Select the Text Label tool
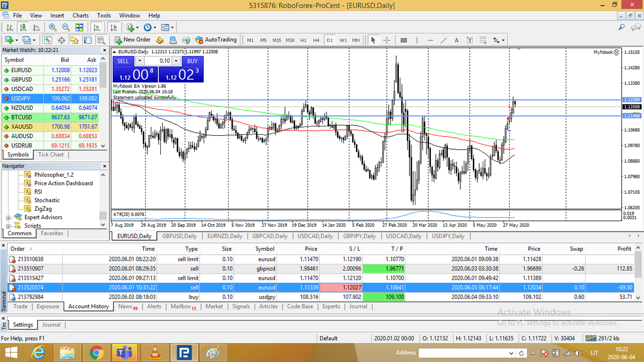 point(470,40)
